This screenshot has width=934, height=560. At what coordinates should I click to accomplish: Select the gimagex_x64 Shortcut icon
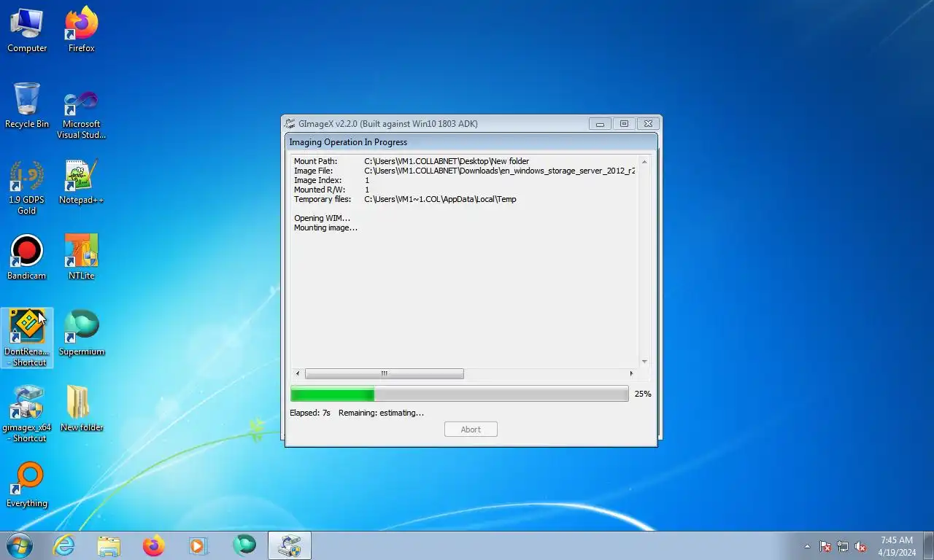coord(27,414)
